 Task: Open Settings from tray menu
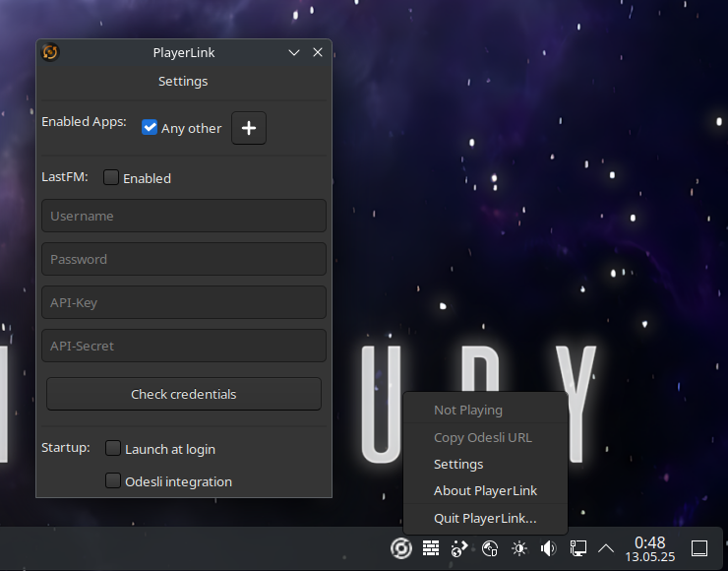tap(486, 464)
